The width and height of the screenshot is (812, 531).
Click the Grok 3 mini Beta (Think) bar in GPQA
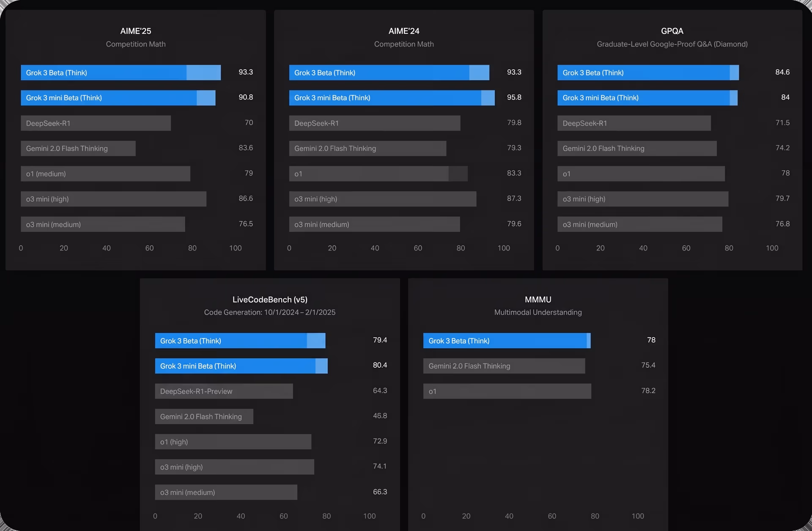[647, 98]
